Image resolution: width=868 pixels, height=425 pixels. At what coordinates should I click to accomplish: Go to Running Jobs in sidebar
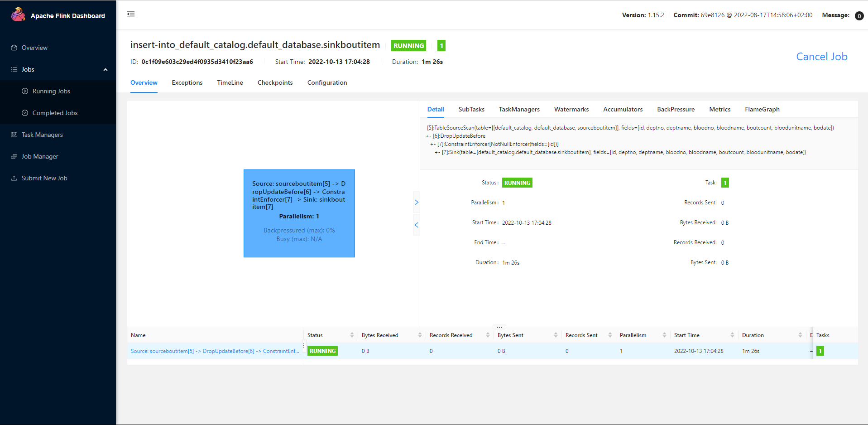click(51, 91)
